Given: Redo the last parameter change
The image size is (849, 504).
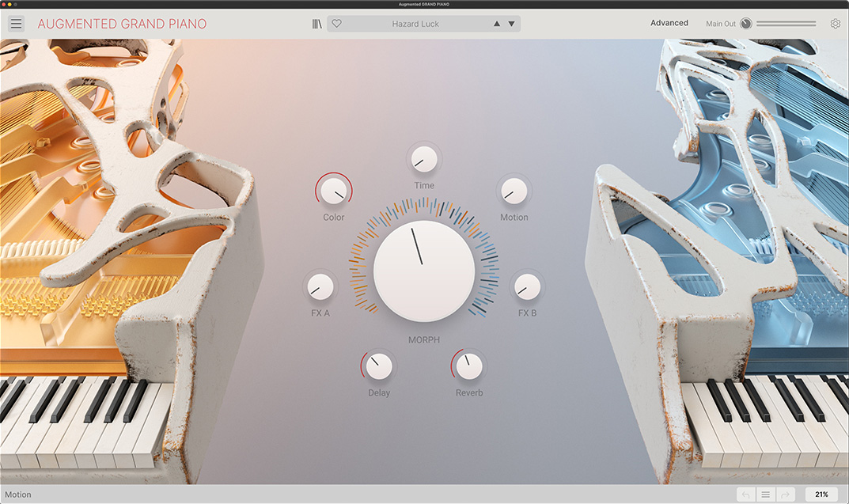Looking at the screenshot, I should click(x=784, y=494).
